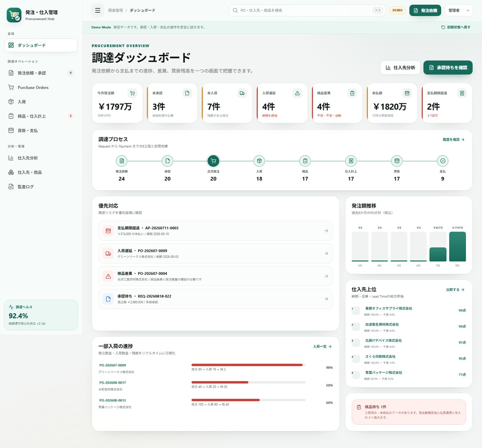
Task: Click the arrow on 承認待ち REQ-20260818-022 row
Action: point(326,299)
